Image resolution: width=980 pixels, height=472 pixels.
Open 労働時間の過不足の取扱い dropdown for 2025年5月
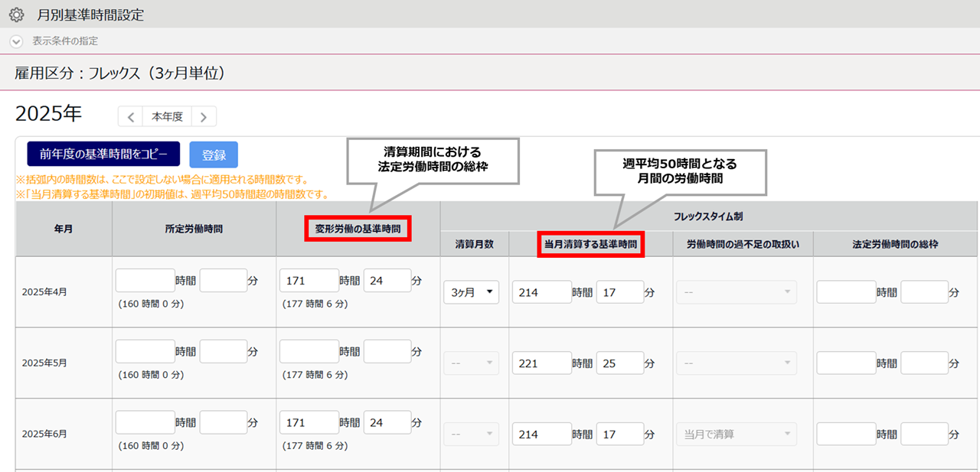pyautogui.click(x=737, y=363)
